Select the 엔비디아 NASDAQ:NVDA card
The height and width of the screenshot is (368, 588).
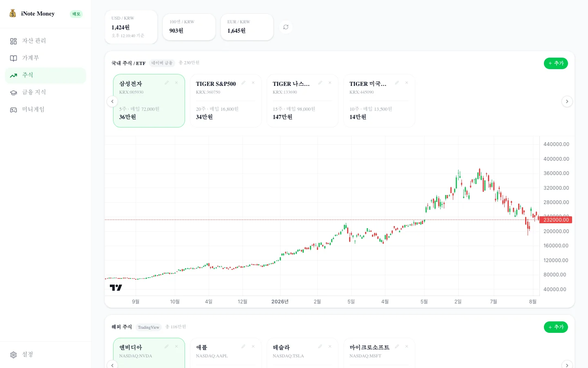pyautogui.click(x=149, y=353)
